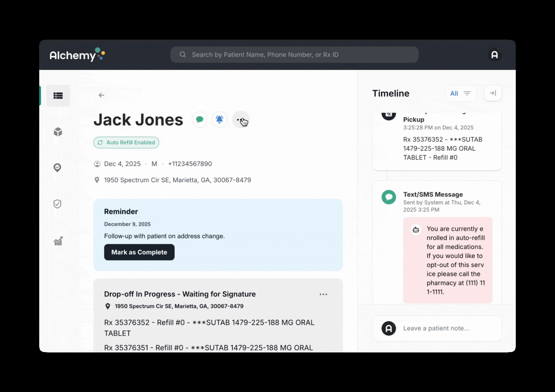Click the Marietta address under patient name
Viewport: 555px width, 392px height.
click(178, 180)
